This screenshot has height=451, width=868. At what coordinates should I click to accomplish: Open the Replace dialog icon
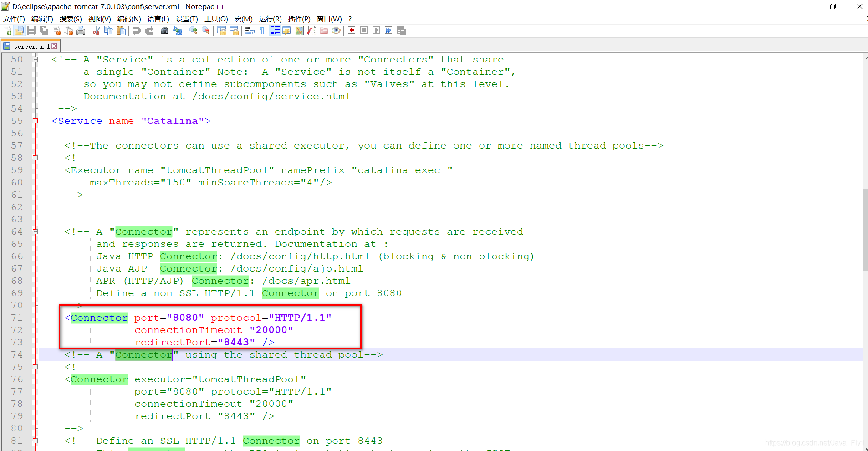[178, 31]
